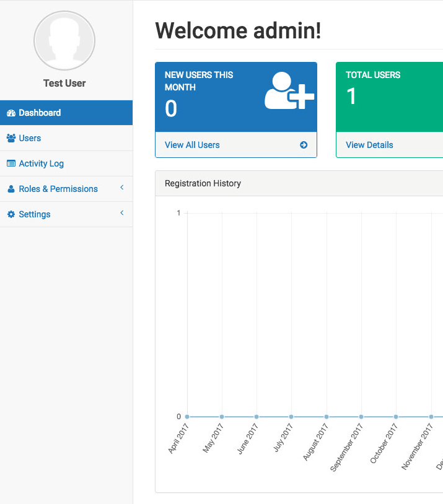The height and width of the screenshot is (504, 443).
Task: Open Roles & Permissions menu item
Action: click(x=66, y=189)
